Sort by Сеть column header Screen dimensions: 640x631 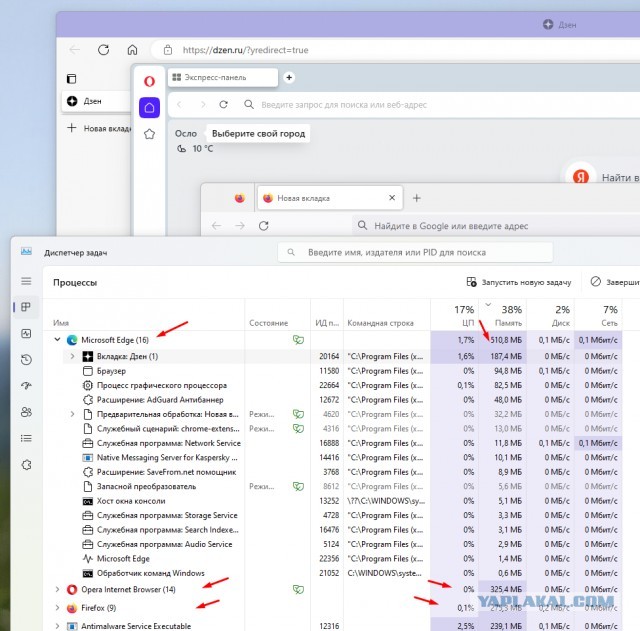(598, 316)
